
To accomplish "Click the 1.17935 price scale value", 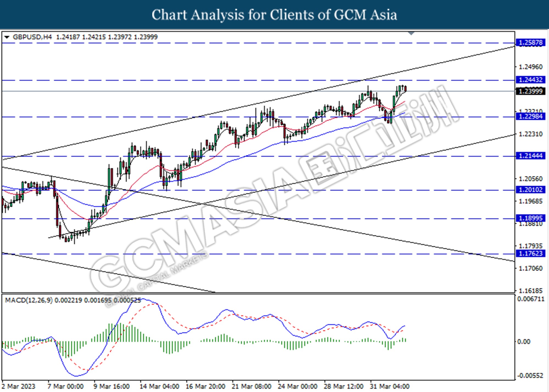I will tap(530, 246).
